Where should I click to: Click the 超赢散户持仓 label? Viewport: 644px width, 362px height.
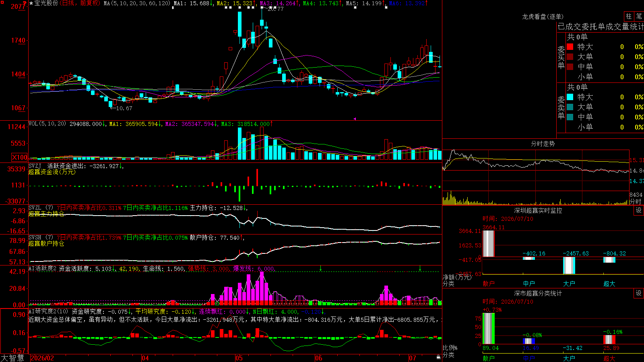[x=46, y=243]
